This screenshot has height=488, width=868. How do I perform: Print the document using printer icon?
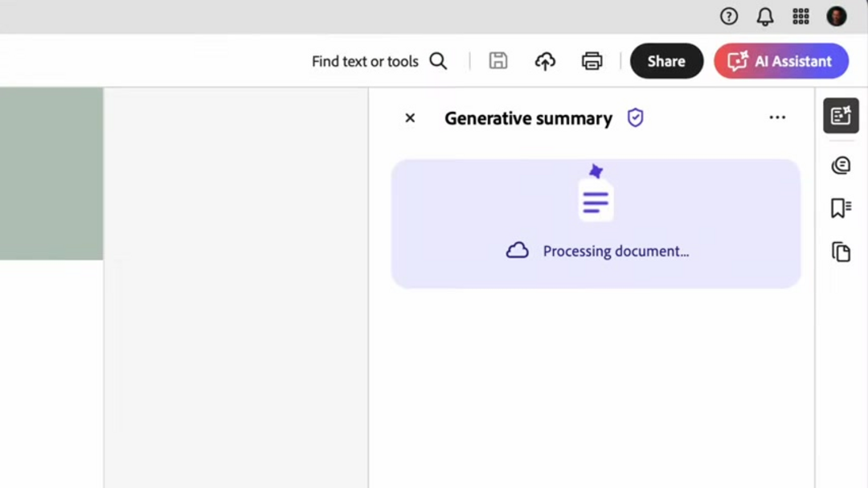tap(592, 61)
